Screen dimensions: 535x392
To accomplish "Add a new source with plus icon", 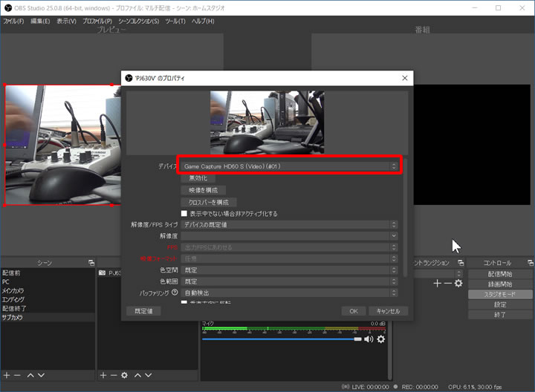I will tap(103, 376).
